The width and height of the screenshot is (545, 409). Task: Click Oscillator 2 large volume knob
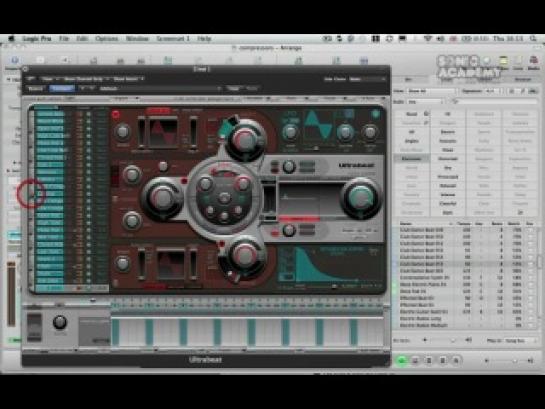[x=245, y=256]
